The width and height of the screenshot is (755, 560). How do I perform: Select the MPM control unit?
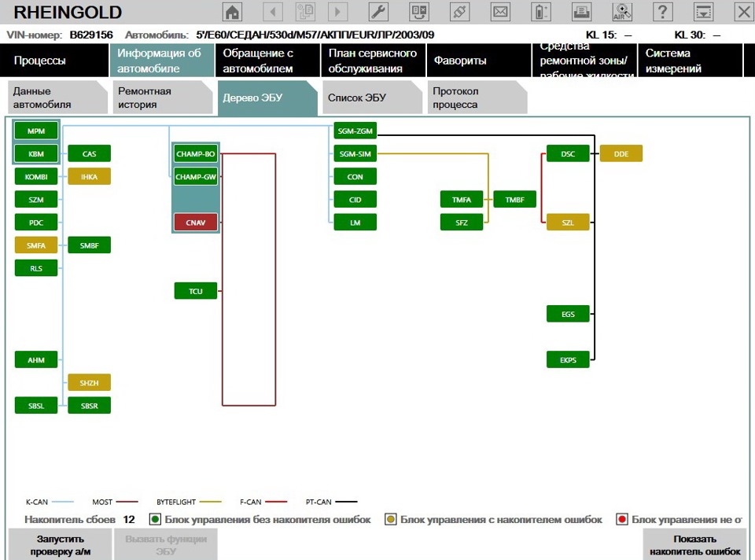tap(36, 131)
